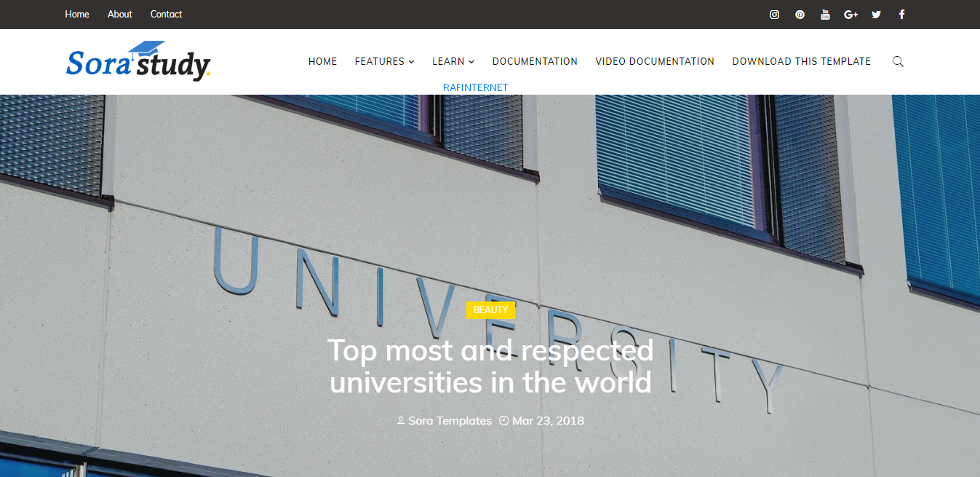Screen dimensions: 980x477
Task: Open VIDEO DOCUMENTATION menu item
Action: tap(655, 61)
